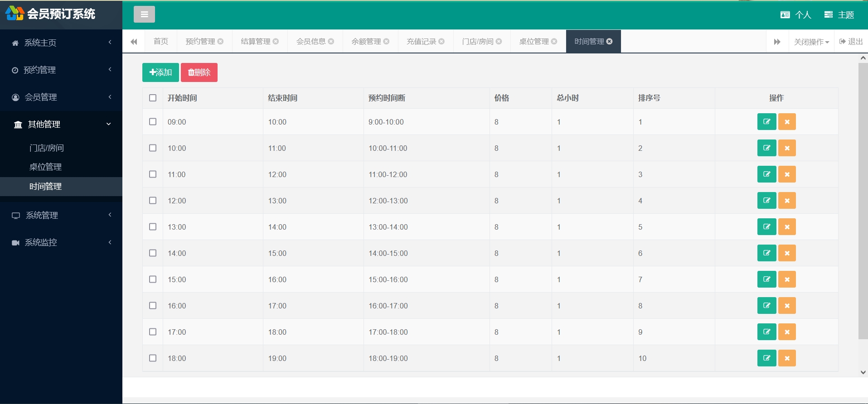The width and height of the screenshot is (868, 404).
Task: Click the 会员预订系统 logo
Action: [51, 14]
